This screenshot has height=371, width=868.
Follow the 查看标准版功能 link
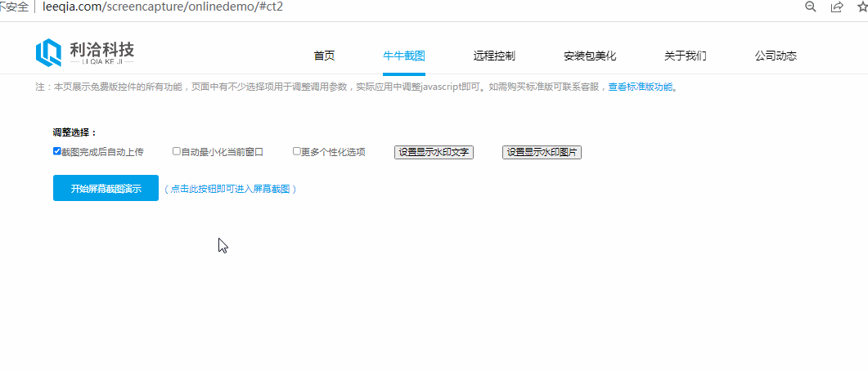641,87
